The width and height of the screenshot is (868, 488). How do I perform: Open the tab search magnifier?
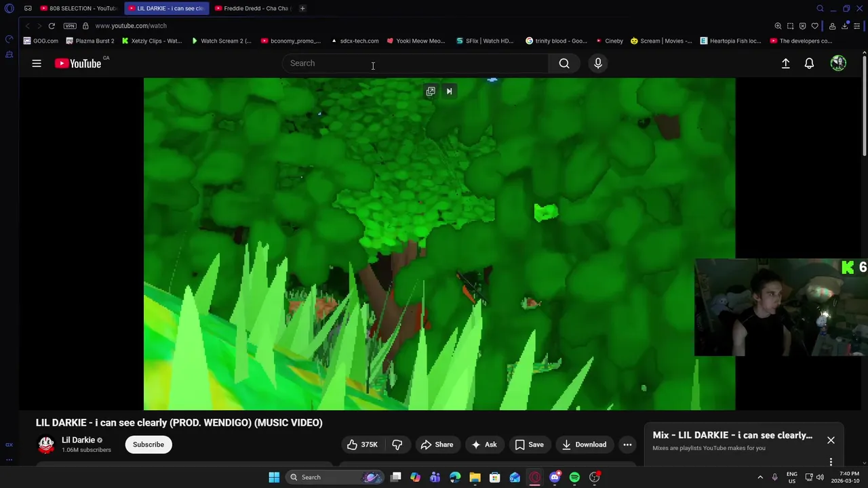pyautogui.click(x=820, y=8)
